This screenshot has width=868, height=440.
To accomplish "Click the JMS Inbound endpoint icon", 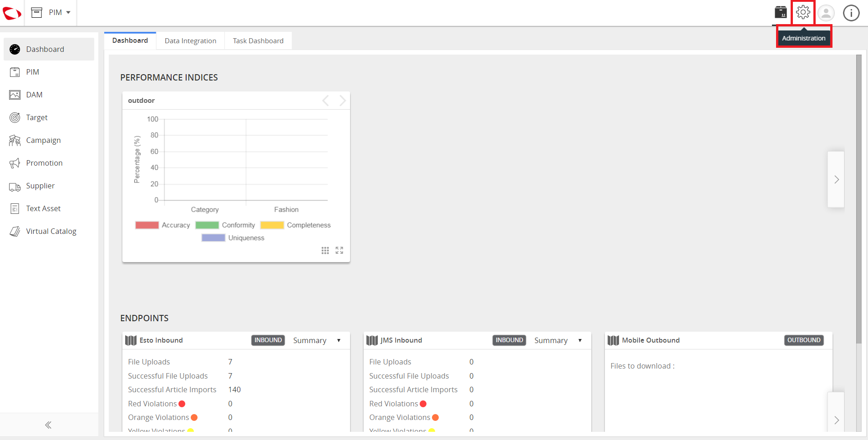I will click(372, 340).
